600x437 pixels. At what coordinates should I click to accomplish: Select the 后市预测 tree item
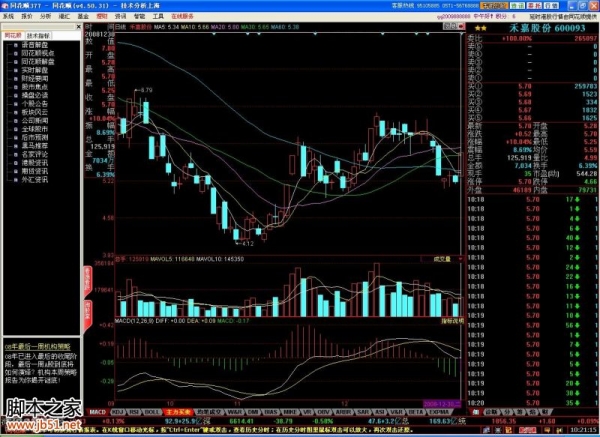(34, 137)
